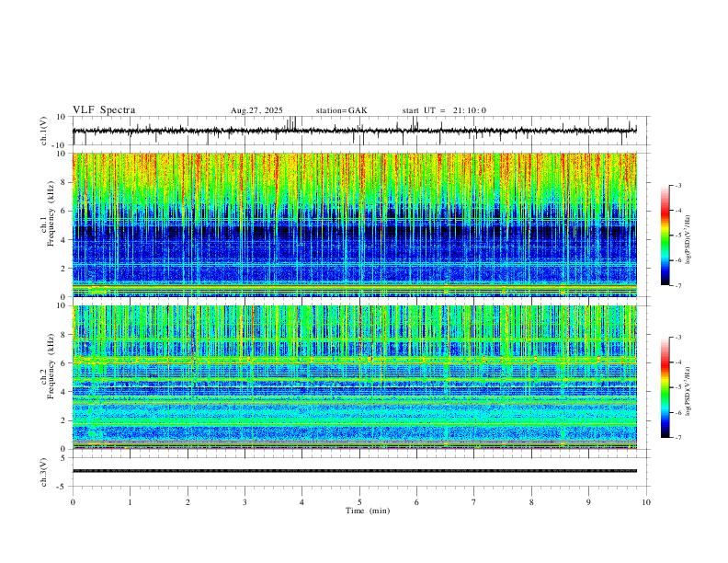The width and height of the screenshot is (728, 563).
Task: Click the black ch.3 voltage trace band
Action: tap(354, 471)
